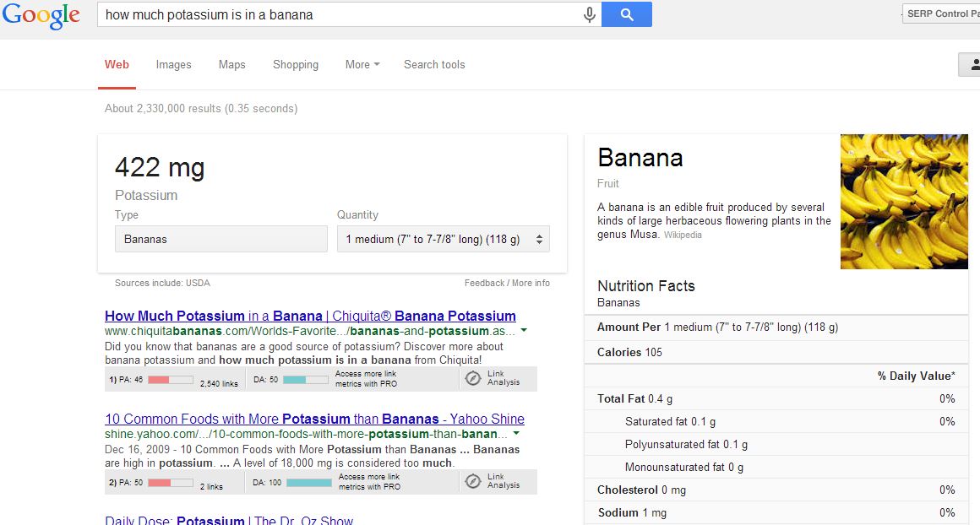Open the Quantity dropdown for banana size

coord(443,239)
